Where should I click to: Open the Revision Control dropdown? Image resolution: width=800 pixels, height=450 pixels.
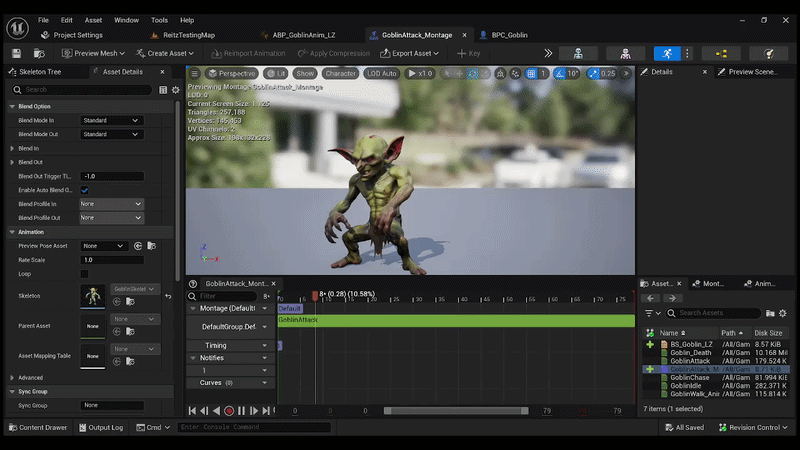(753, 428)
